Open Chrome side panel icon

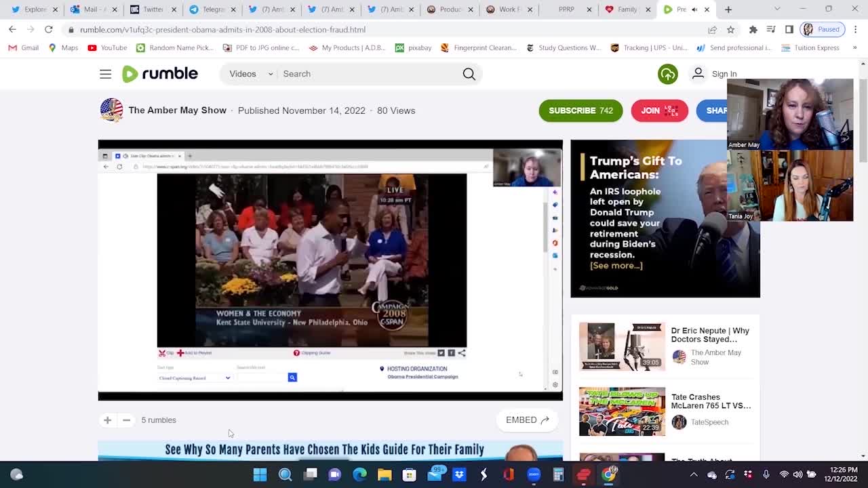coord(789,30)
